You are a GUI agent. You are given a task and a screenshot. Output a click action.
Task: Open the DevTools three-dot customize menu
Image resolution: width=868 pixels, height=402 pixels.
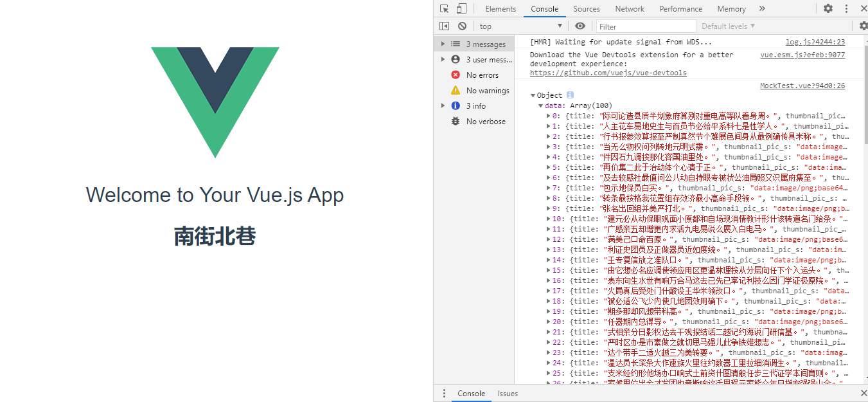click(x=846, y=8)
